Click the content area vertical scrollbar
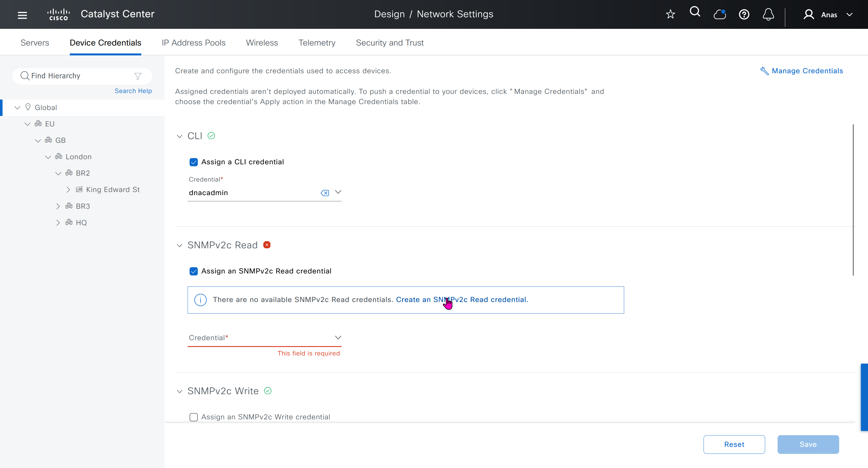868x468 pixels. tap(853, 200)
